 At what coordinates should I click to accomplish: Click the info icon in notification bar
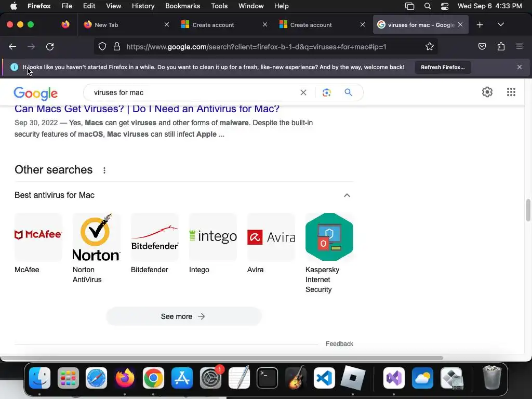[14, 67]
